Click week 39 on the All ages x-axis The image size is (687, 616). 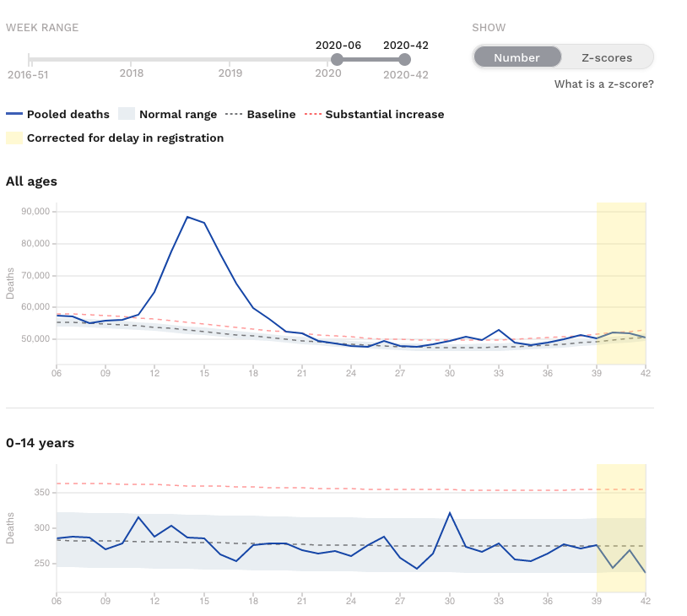597,373
